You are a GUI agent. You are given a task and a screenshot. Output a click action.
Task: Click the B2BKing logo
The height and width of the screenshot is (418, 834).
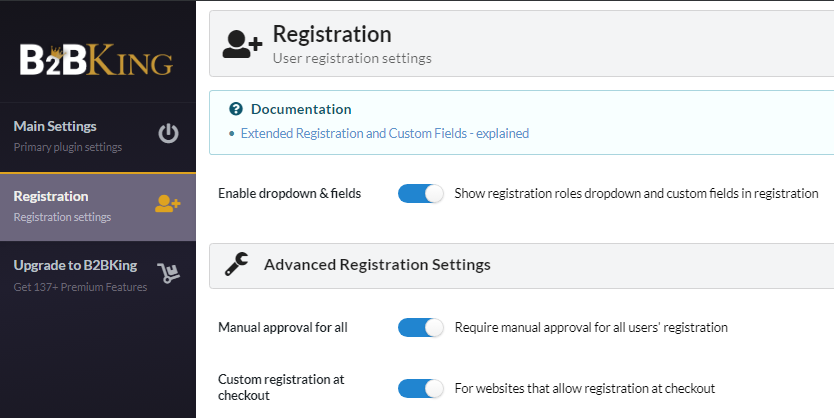96,60
